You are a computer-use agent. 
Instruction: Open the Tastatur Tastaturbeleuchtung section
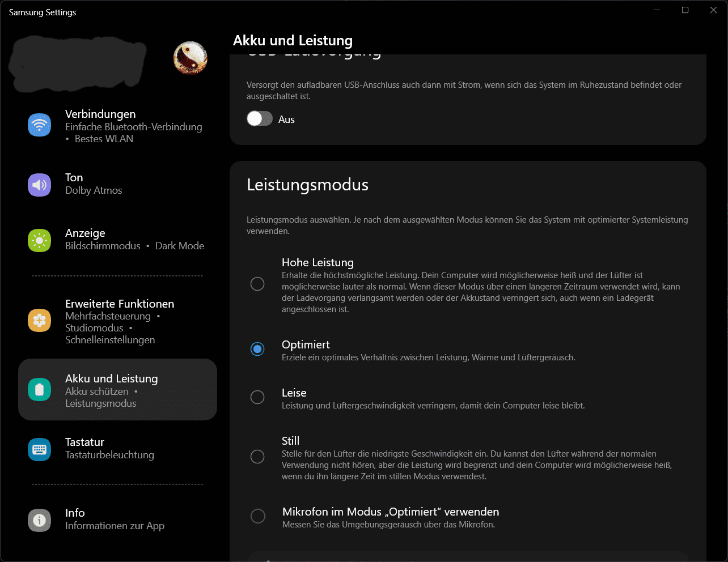(109, 448)
